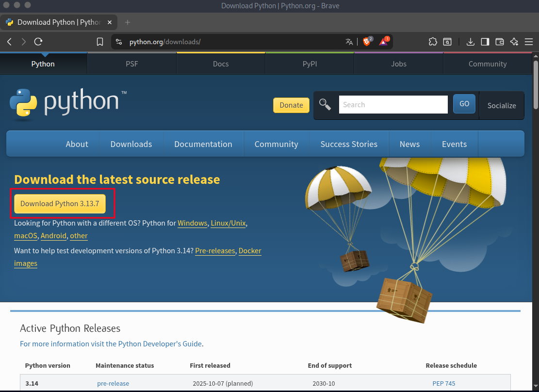Open the Windows download link
The width and height of the screenshot is (539, 392).
(193, 223)
